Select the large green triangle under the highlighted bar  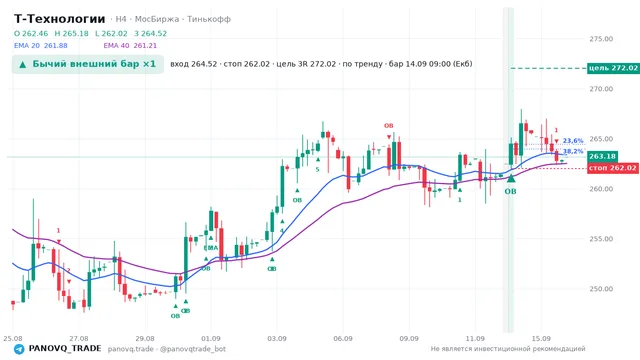click(511, 178)
